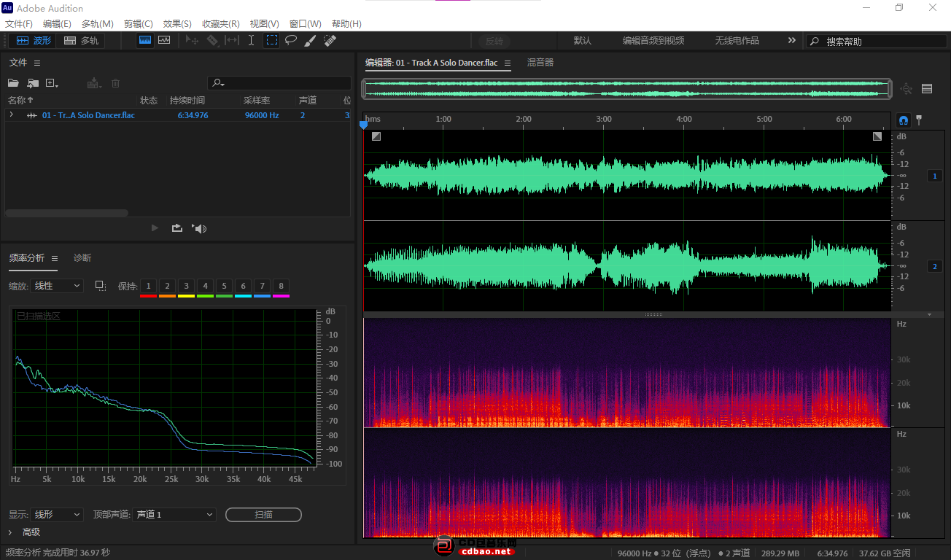Switch to the 诊断 tab
The height and width of the screenshot is (560, 951).
(x=82, y=258)
